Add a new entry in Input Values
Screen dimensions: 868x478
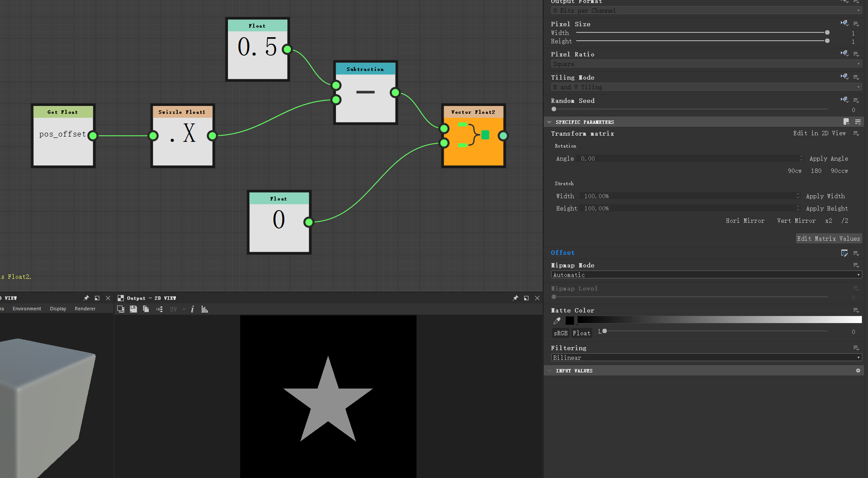(858, 371)
